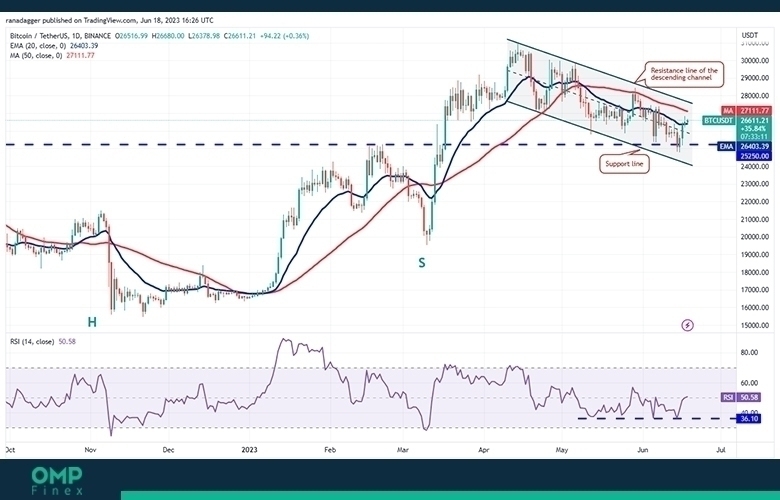Click the Apr label on the time axis
Screen dimensions: 780x500
484,450
